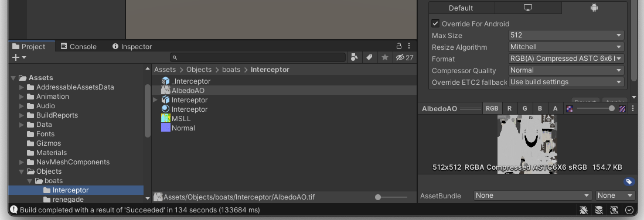Toggle the alpha channel A preview button
644x220 pixels.
[556, 108]
